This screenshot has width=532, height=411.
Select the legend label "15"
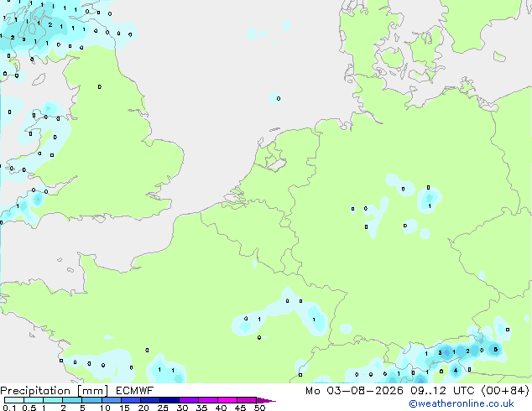tap(124, 408)
